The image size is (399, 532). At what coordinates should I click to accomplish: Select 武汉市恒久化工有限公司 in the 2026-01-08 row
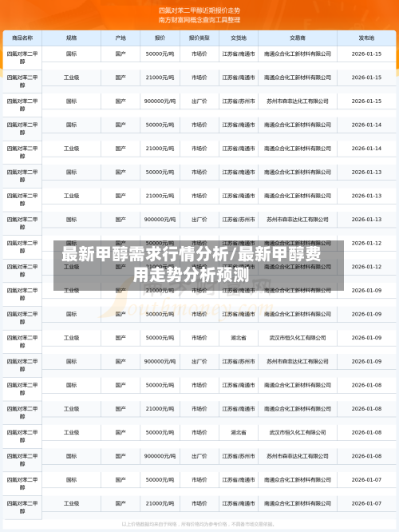tap(298, 433)
